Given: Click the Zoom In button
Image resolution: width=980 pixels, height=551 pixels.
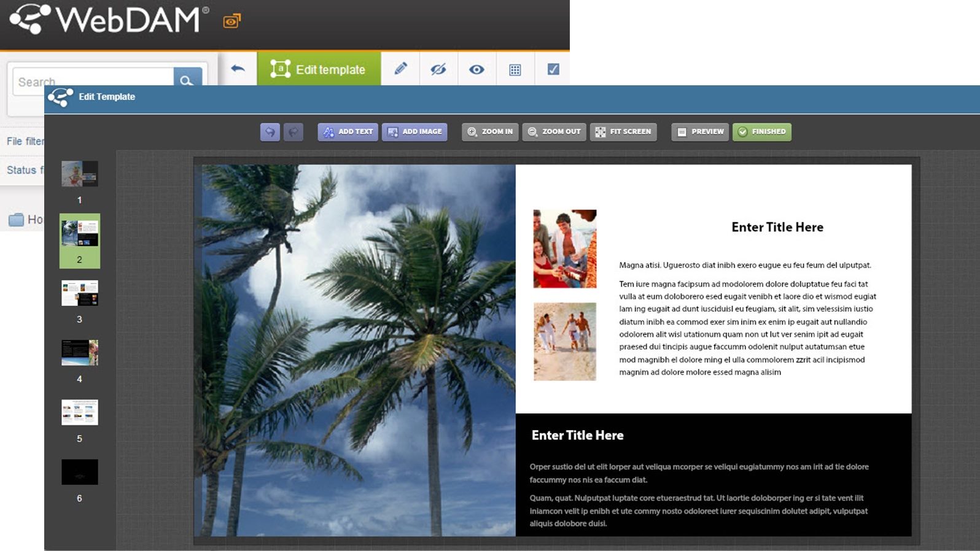Looking at the screenshot, I should [x=490, y=132].
